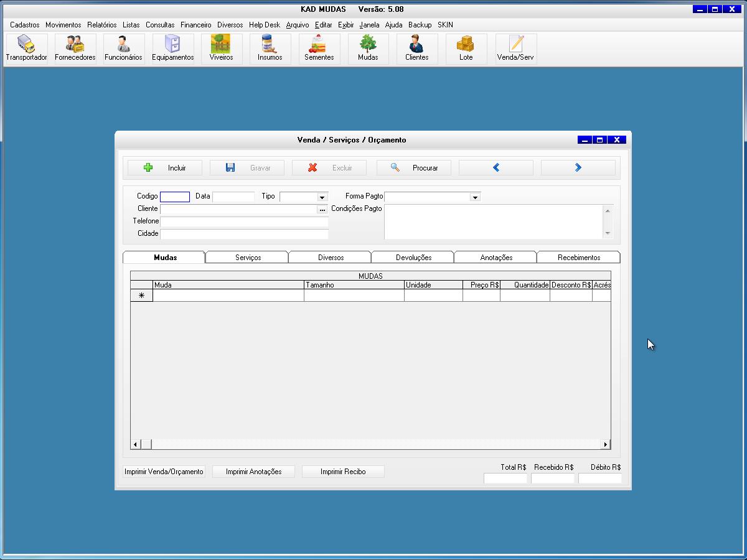Click the Recebido R$ field

(x=553, y=478)
